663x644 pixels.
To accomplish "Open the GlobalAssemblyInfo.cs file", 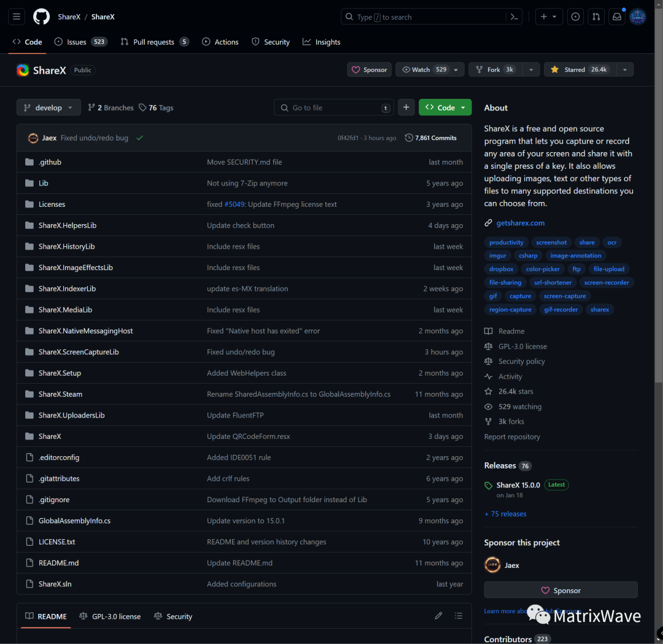I will pos(74,521).
